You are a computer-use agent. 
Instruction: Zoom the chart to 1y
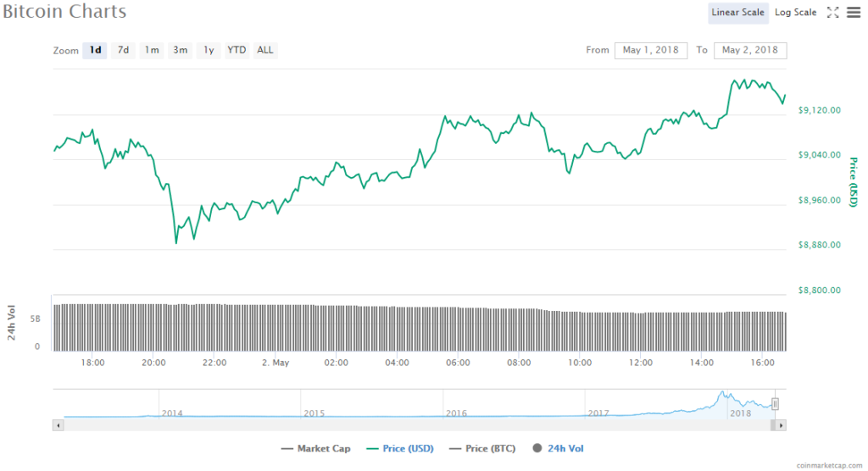pos(208,50)
